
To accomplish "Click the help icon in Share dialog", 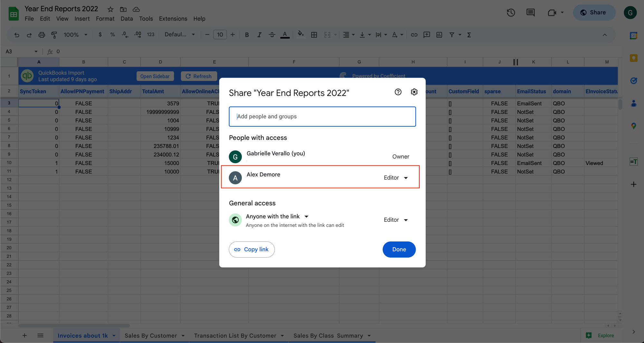I will pyautogui.click(x=398, y=92).
